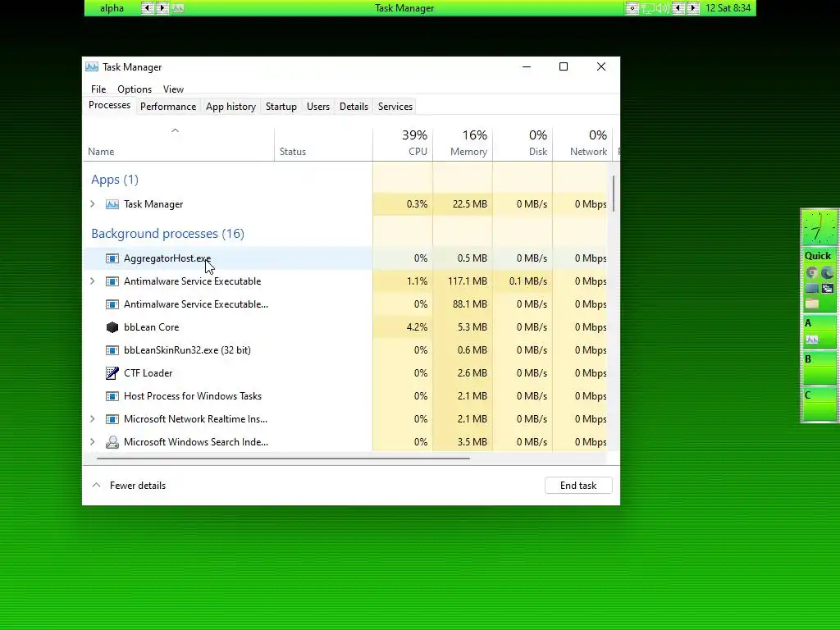840x630 pixels.
Task: Switch to the Performance tab
Action: coord(168,107)
